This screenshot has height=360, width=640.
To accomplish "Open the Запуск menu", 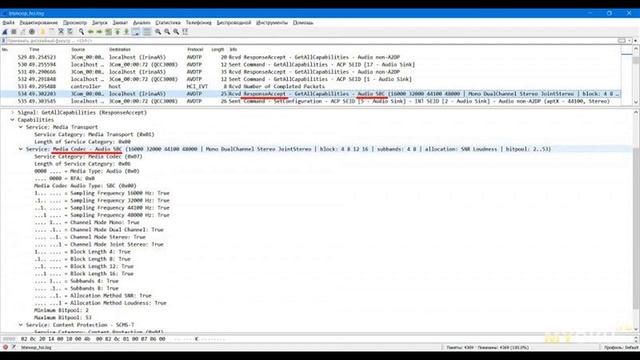I will (100, 23).
